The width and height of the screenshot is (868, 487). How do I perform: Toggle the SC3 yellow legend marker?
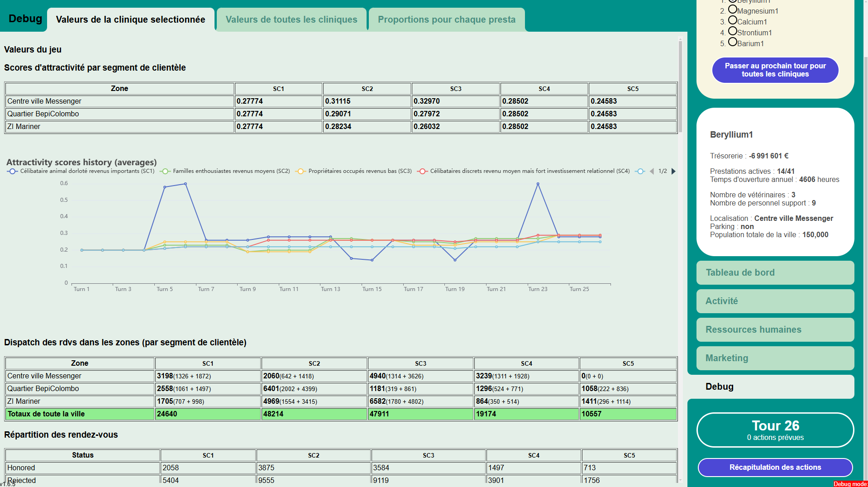[300, 172]
